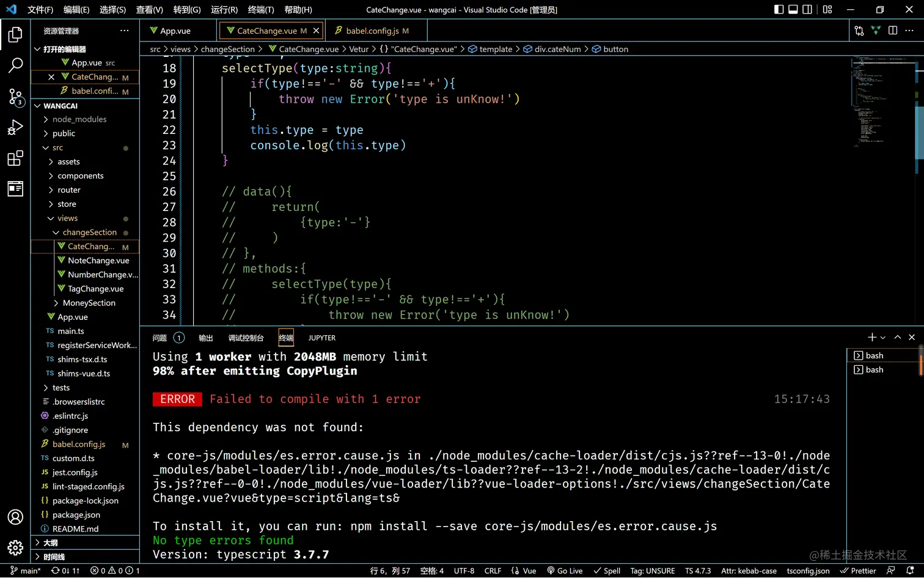Viewport: 924px width, 578px height.
Task: Click the feedback icon next to Prettier
Action: 891,571
